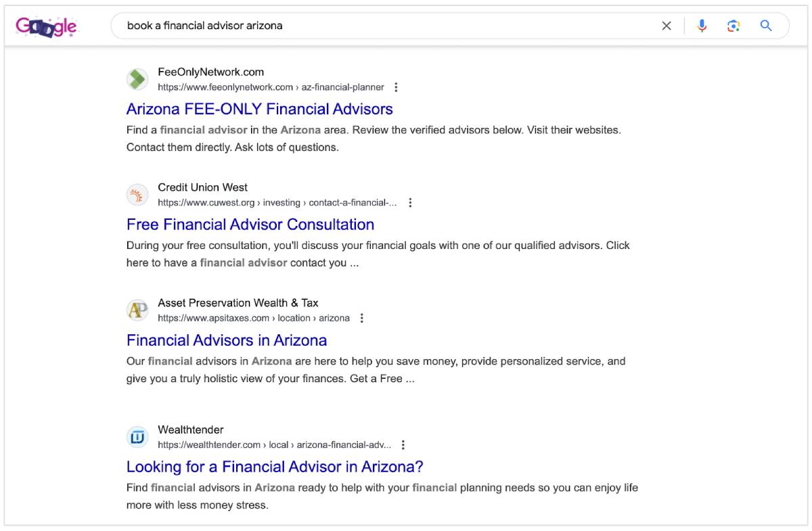Open Looking for a Financial Advisor in Arizona link
The width and height of the screenshot is (812, 531).
(275, 467)
